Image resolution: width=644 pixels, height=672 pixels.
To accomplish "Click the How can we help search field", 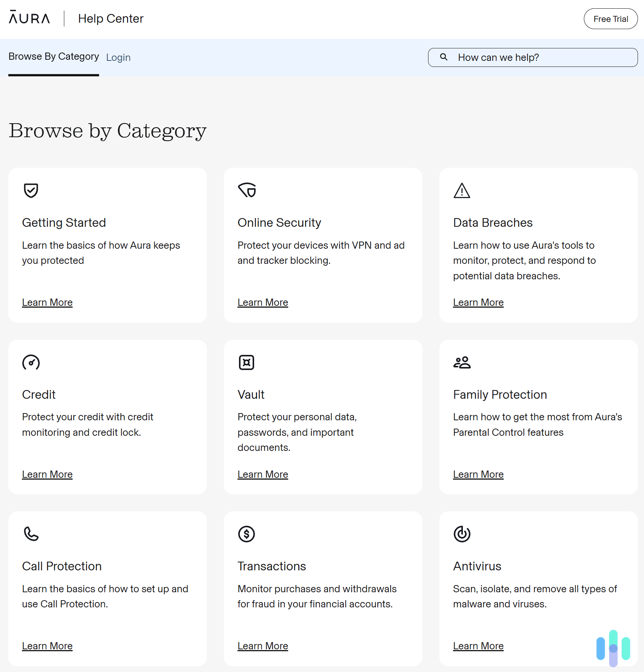I will tap(529, 57).
